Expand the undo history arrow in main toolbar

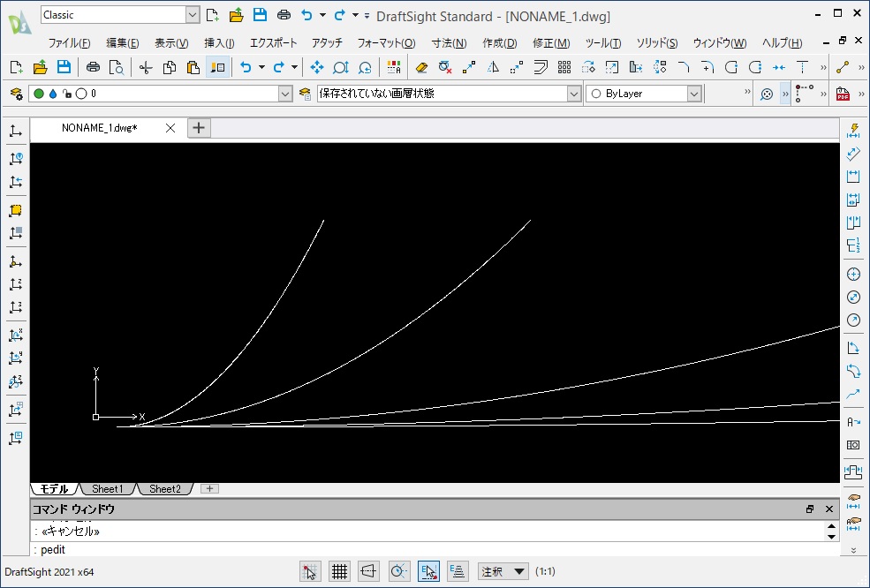tap(262, 68)
